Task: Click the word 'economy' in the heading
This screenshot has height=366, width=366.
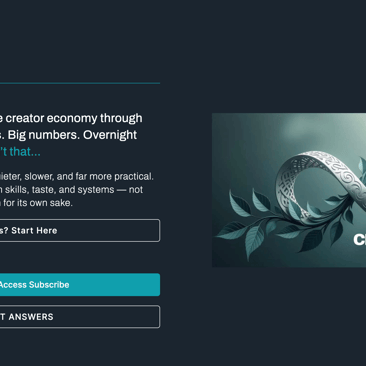Action: point(72,118)
